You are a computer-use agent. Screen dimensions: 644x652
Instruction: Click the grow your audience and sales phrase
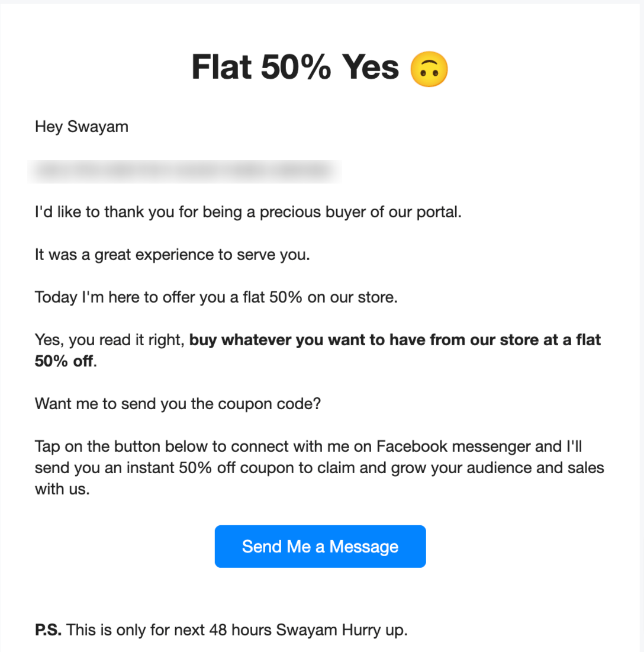pyautogui.click(x=494, y=468)
